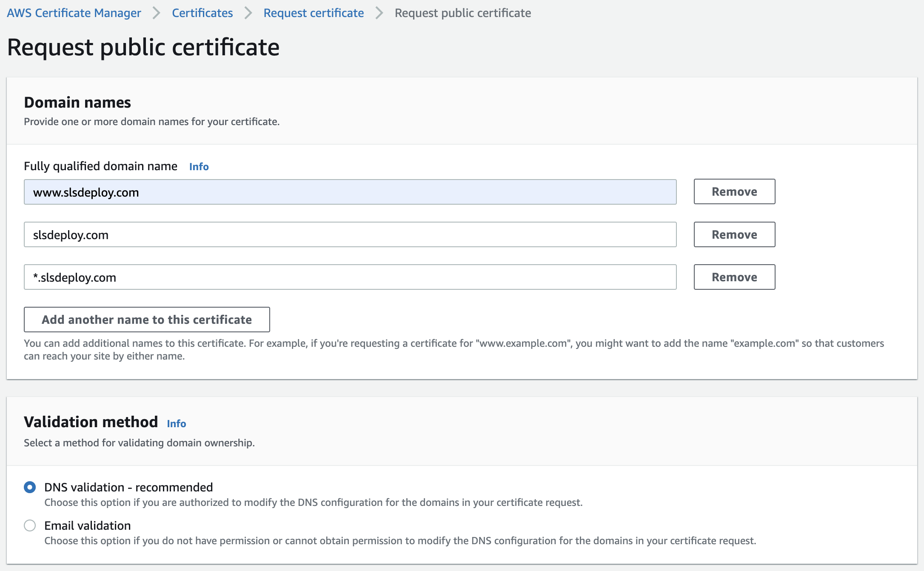Image resolution: width=924 pixels, height=571 pixels.
Task: Go to the Certificates breadcrumb link
Action: (202, 13)
